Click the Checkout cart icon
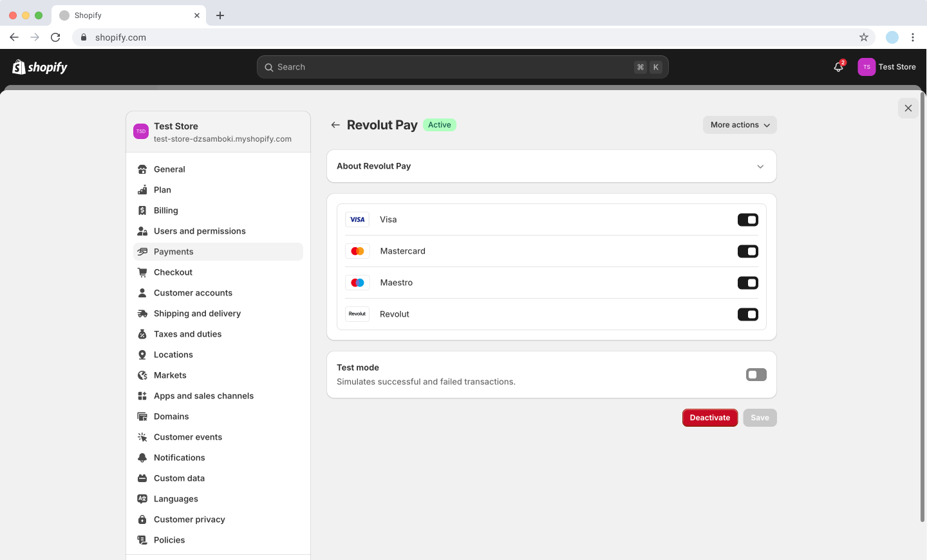This screenshot has width=927, height=560. coord(142,272)
